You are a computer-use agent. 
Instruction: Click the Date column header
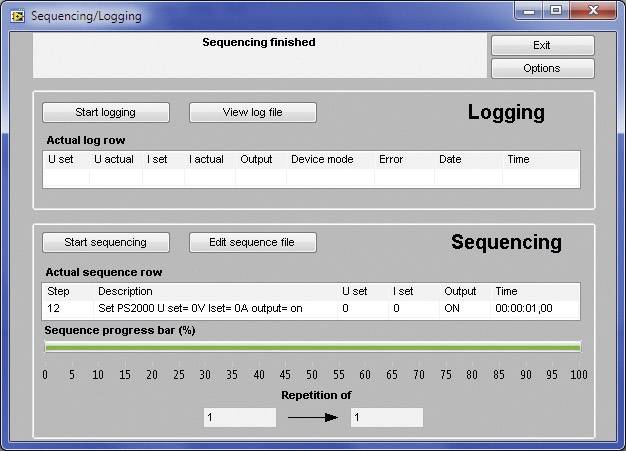[x=450, y=159]
